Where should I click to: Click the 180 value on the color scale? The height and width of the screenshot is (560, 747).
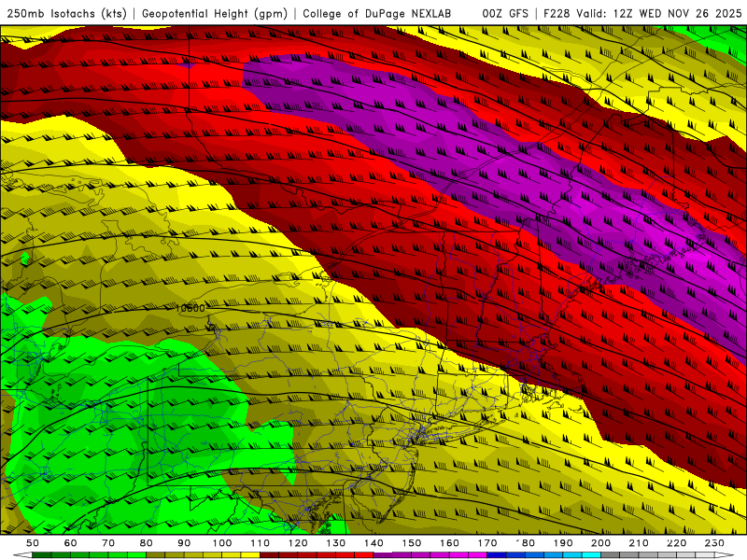[526, 543]
